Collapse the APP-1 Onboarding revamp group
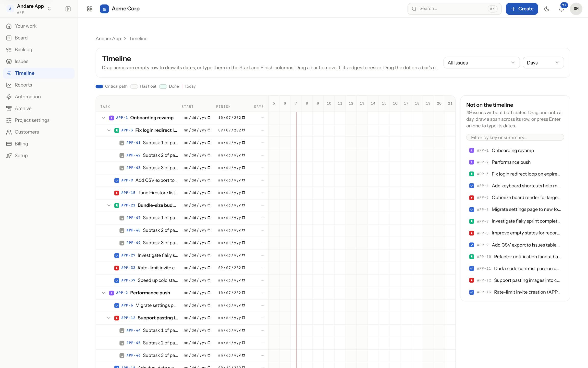The width and height of the screenshot is (588, 368). (104, 118)
